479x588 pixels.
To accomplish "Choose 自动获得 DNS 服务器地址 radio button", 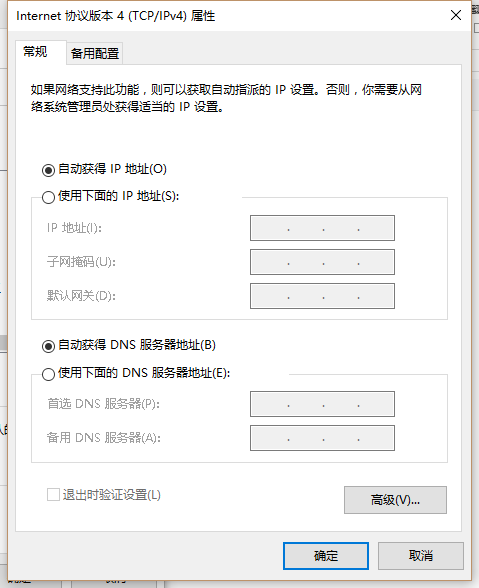I will pos(48,346).
